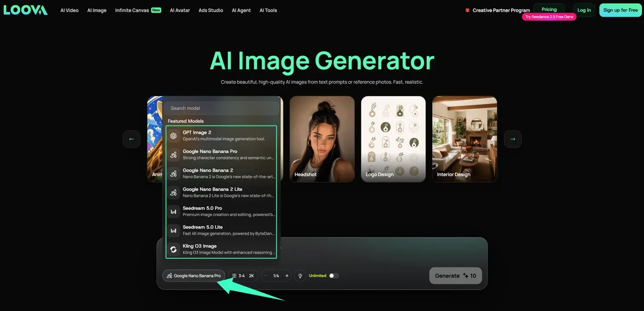This screenshot has height=311, width=644.
Task: Click the banana icon beside Nano Banana 2
Action: tap(174, 174)
